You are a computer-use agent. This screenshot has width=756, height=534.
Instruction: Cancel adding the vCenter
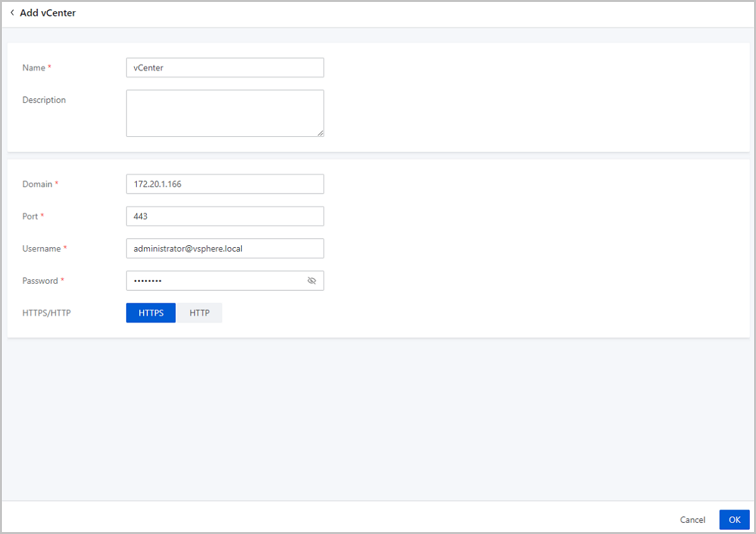coord(692,519)
